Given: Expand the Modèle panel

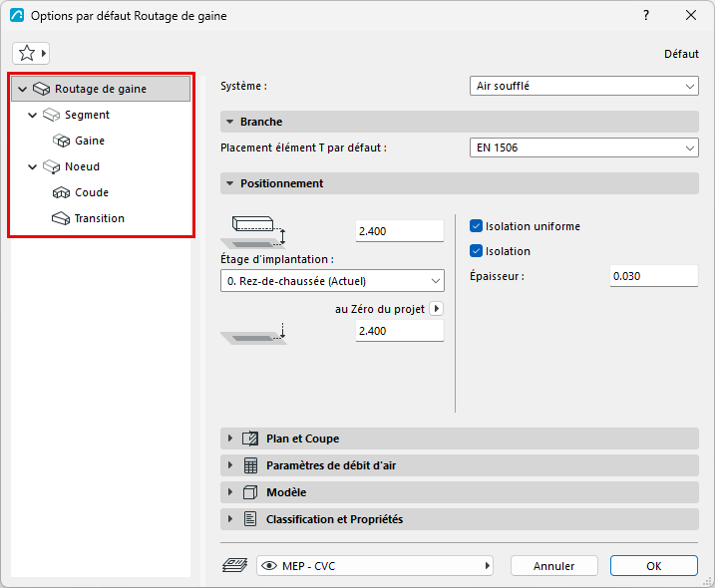Looking at the screenshot, I should point(230,492).
